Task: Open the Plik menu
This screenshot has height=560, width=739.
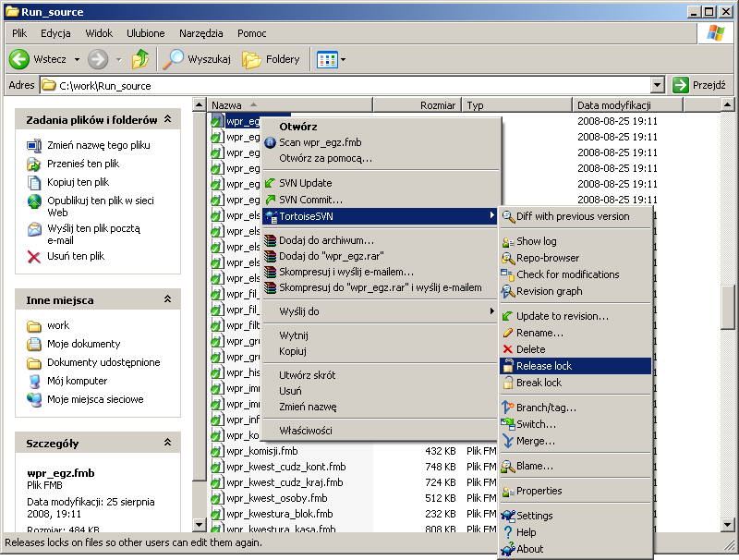Action: [19, 33]
